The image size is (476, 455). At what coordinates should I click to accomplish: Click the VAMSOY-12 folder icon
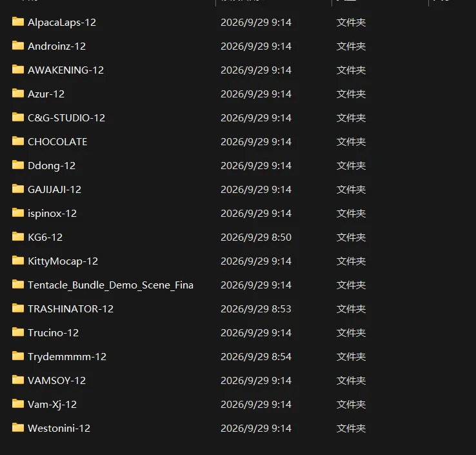(x=18, y=380)
